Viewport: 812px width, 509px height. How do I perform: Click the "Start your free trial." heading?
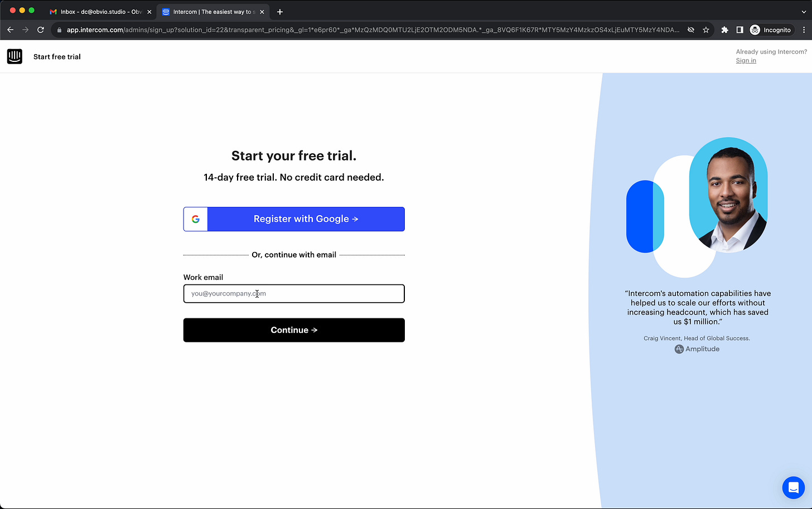(294, 156)
